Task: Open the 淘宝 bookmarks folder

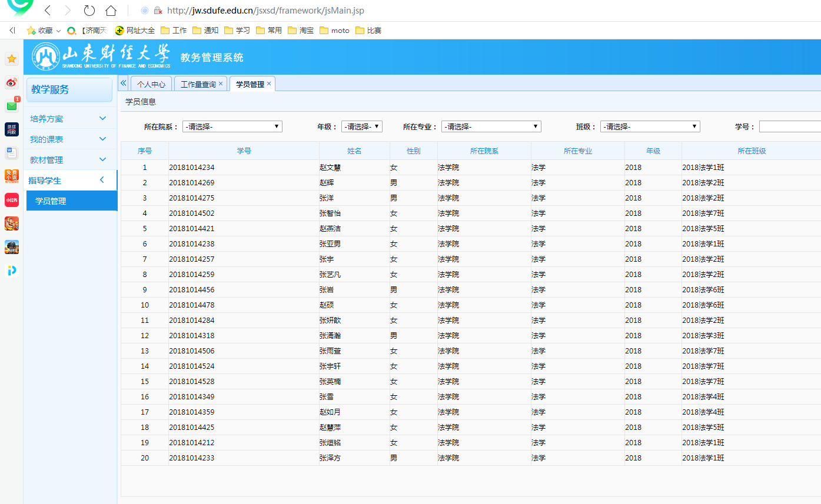Action: (300, 31)
